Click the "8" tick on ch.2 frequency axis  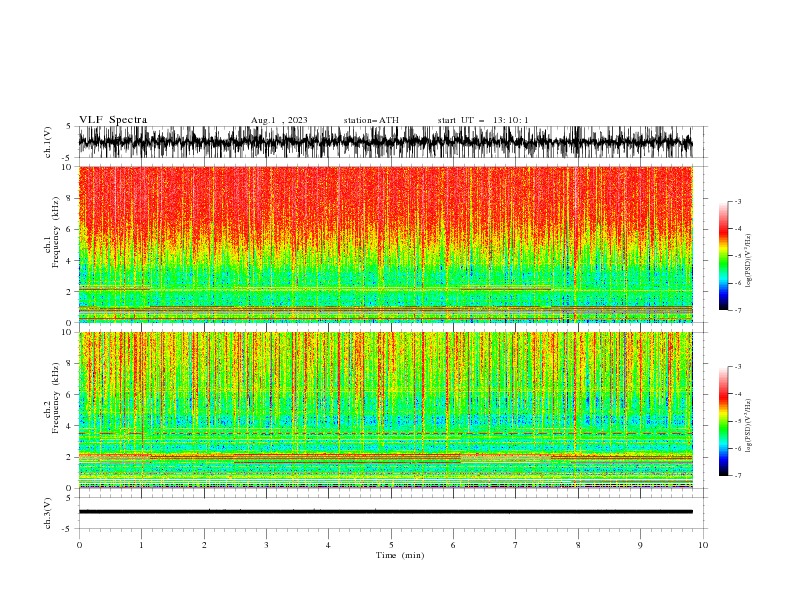pyautogui.click(x=71, y=364)
